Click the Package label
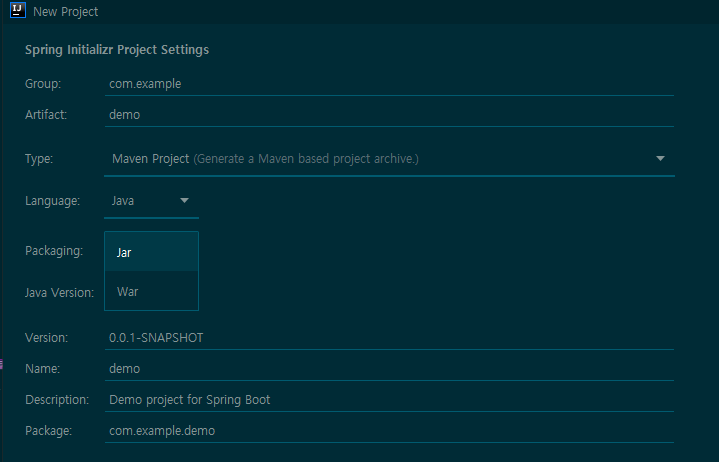The width and height of the screenshot is (719, 462). [48, 431]
